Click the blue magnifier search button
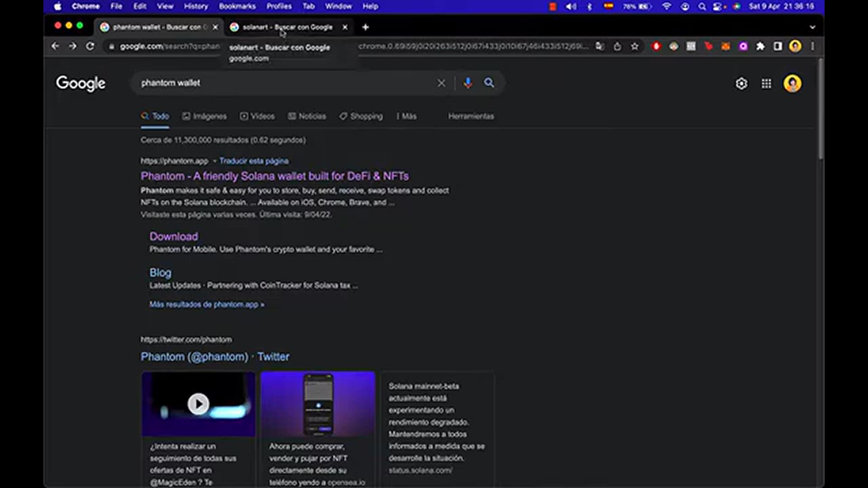Viewport: 868px width, 488px height. pyautogui.click(x=489, y=83)
